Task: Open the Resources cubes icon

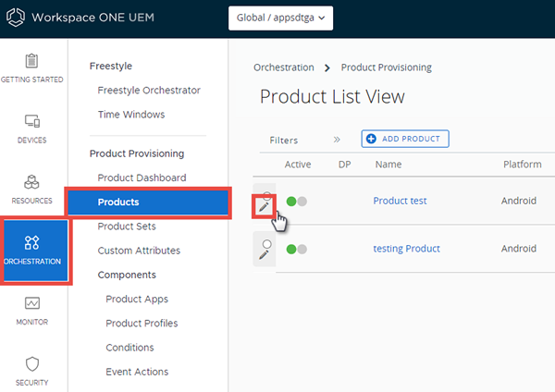Action: (31, 182)
